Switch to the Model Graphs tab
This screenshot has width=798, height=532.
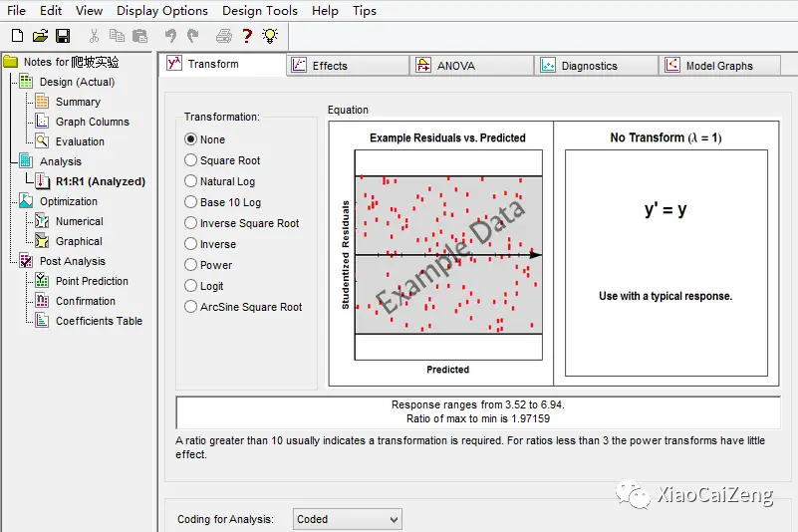(720, 66)
